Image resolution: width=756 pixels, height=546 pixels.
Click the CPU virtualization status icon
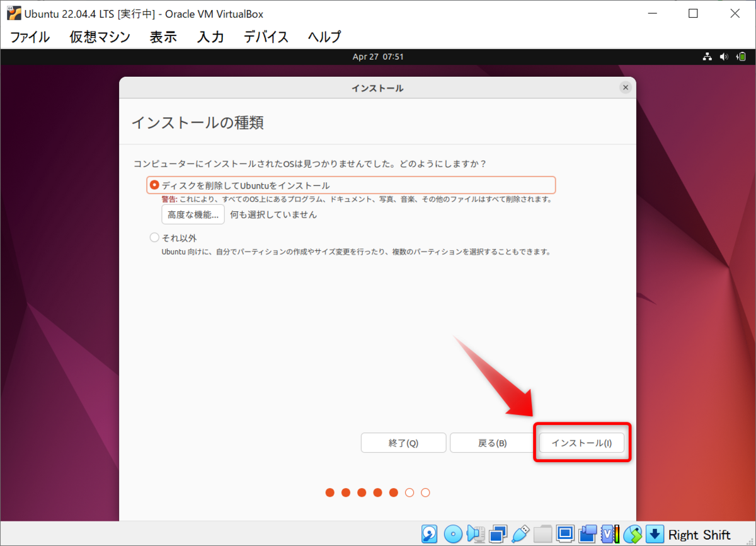[x=610, y=534]
